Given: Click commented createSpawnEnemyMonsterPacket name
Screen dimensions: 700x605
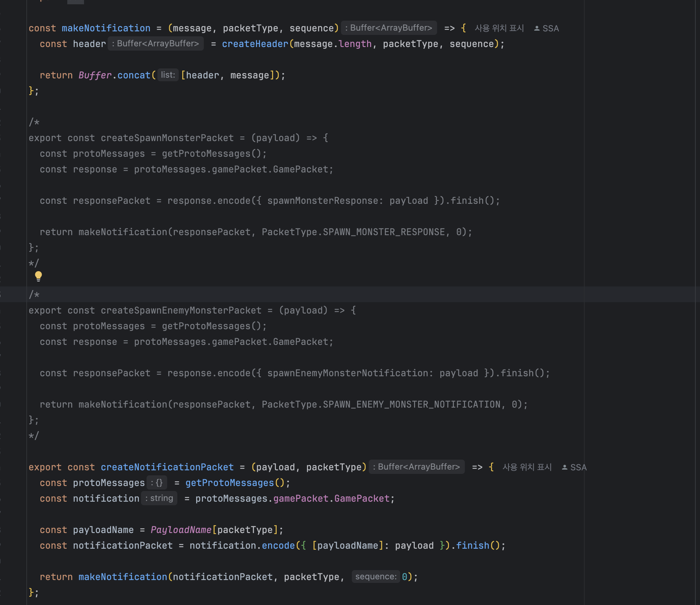Looking at the screenshot, I should (x=181, y=310).
